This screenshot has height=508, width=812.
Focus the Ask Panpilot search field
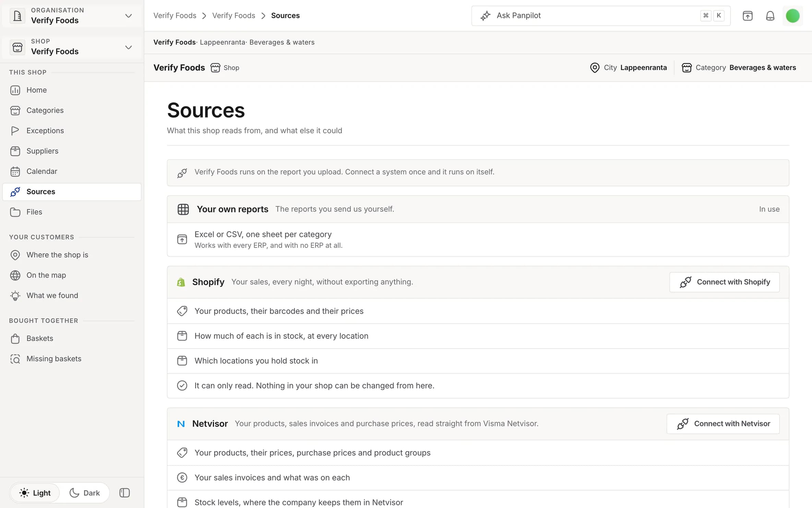pyautogui.click(x=601, y=16)
